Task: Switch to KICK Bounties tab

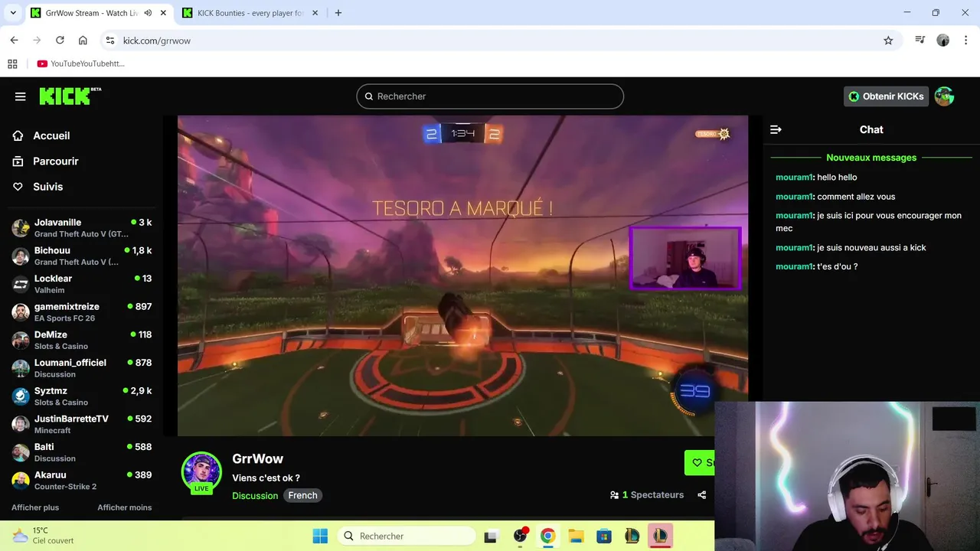Action: coord(250,13)
